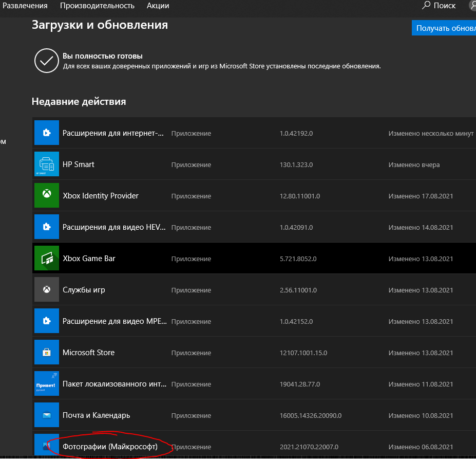Image resolution: width=476 pixels, height=459 pixels.
Task: Click the search magnifier icon
Action: 426,5
